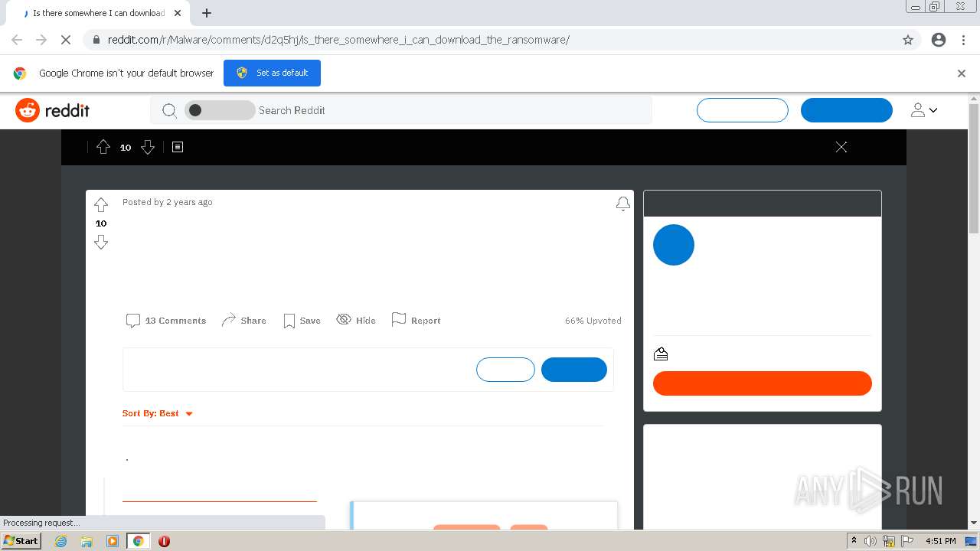Share the post

pos(243,321)
